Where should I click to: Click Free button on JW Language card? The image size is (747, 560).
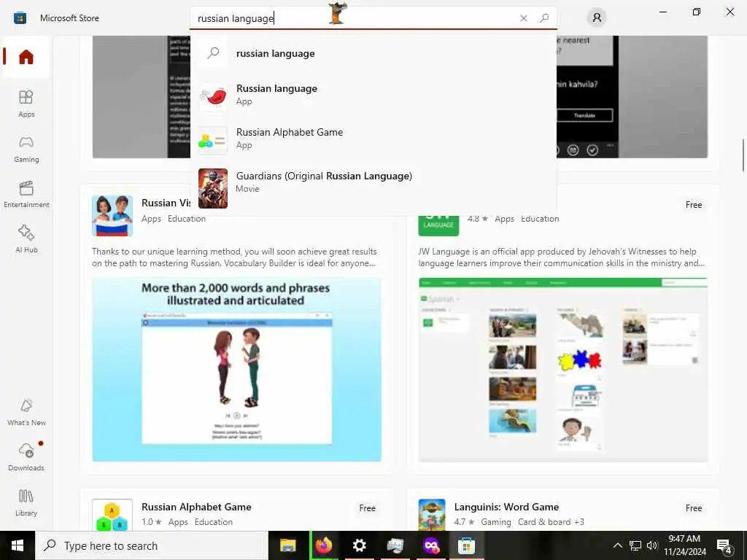pyautogui.click(x=694, y=205)
